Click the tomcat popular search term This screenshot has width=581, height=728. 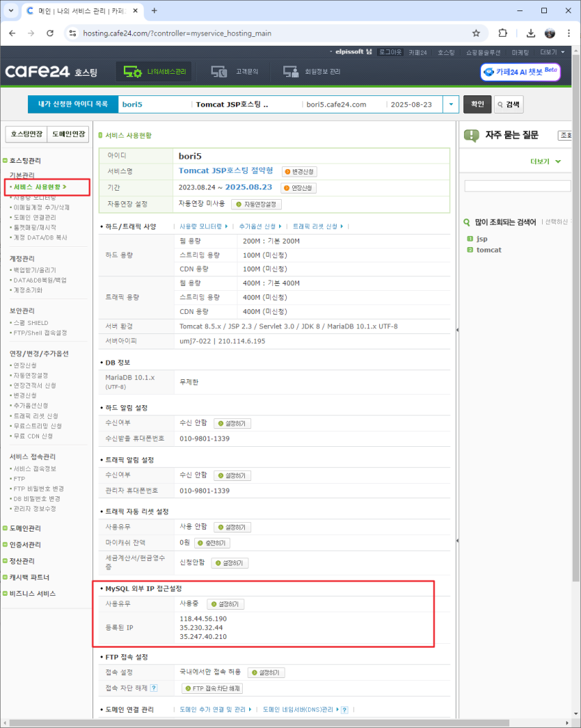[488, 250]
